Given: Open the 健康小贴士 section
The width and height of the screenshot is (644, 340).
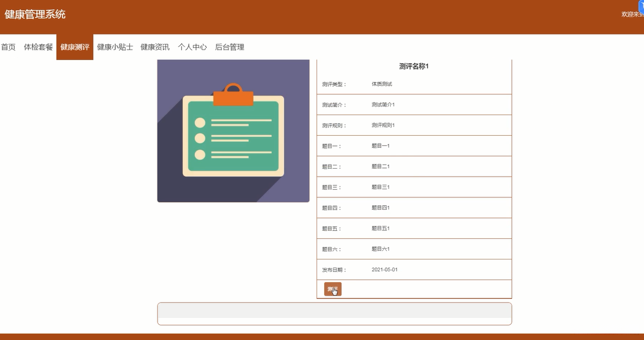Looking at the screenshot, I should 114,47.
